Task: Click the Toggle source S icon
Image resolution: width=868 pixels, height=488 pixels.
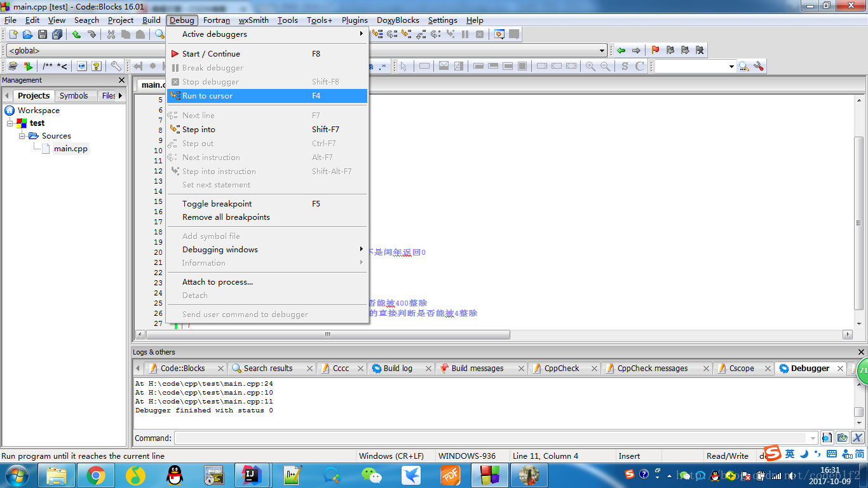Action: [625, 66]
